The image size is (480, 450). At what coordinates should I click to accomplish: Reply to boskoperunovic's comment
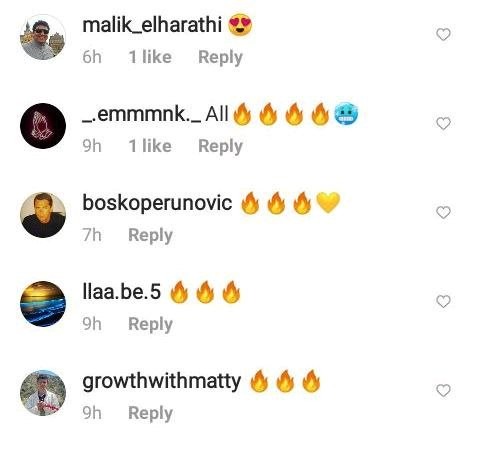150,235
